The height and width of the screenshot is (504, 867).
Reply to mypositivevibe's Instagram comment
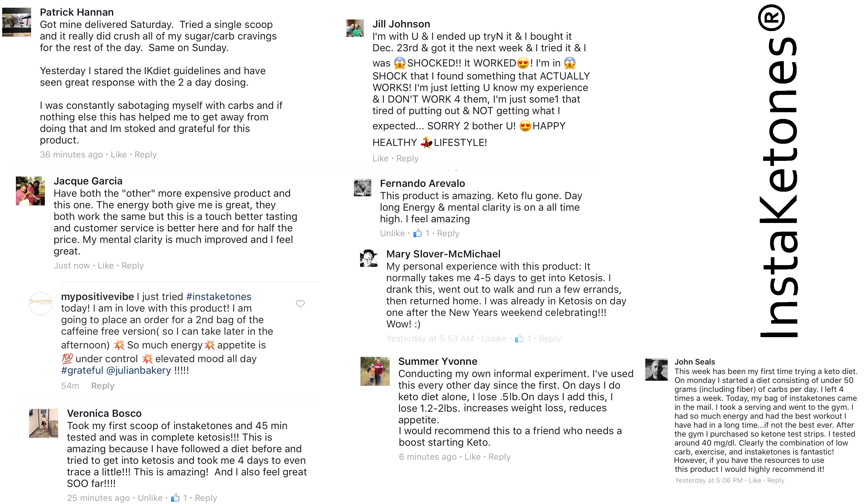tap(102, 386)
